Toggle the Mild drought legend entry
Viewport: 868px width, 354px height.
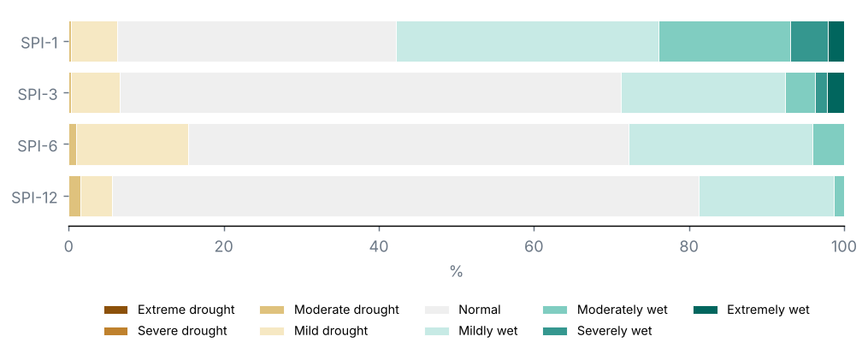click(315, 331)
